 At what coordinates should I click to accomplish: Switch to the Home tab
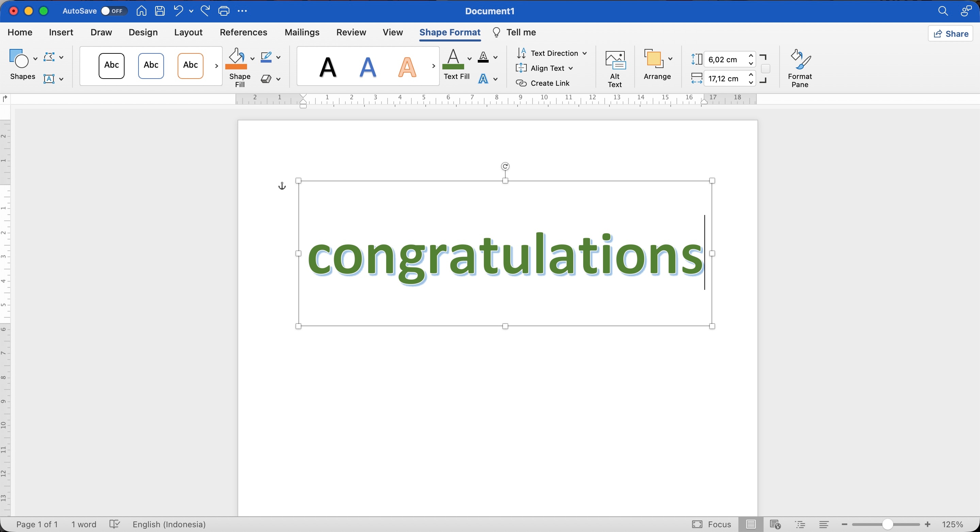coord(20,32)
